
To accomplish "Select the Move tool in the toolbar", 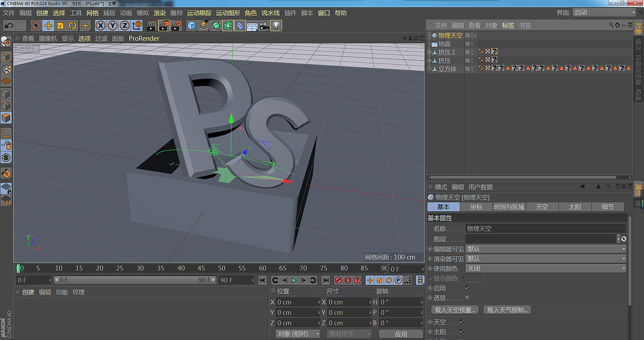I will click(x=47, y=25).
